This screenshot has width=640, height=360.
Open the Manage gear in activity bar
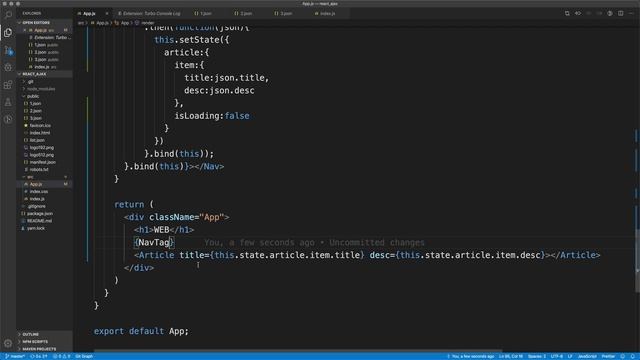8,343
